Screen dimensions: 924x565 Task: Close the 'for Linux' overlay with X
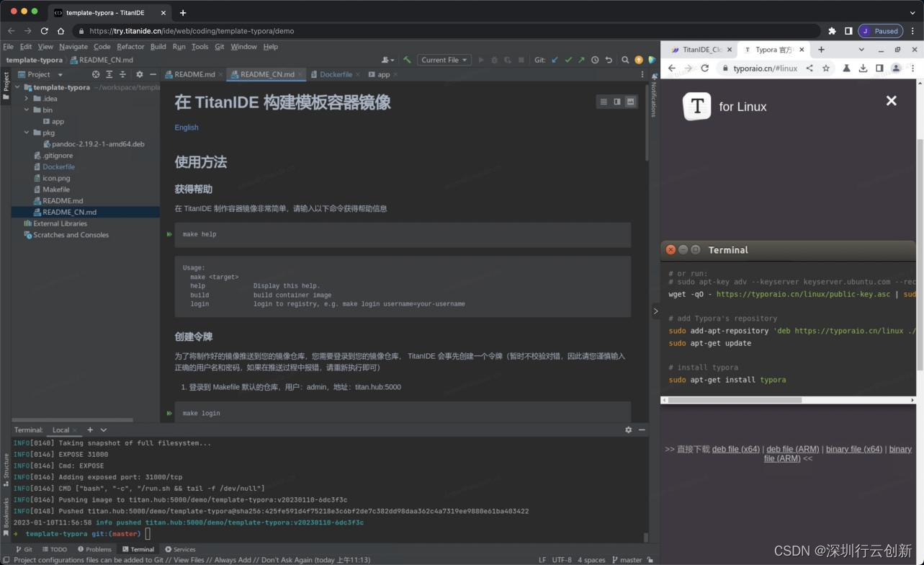[x=892, y=101]
